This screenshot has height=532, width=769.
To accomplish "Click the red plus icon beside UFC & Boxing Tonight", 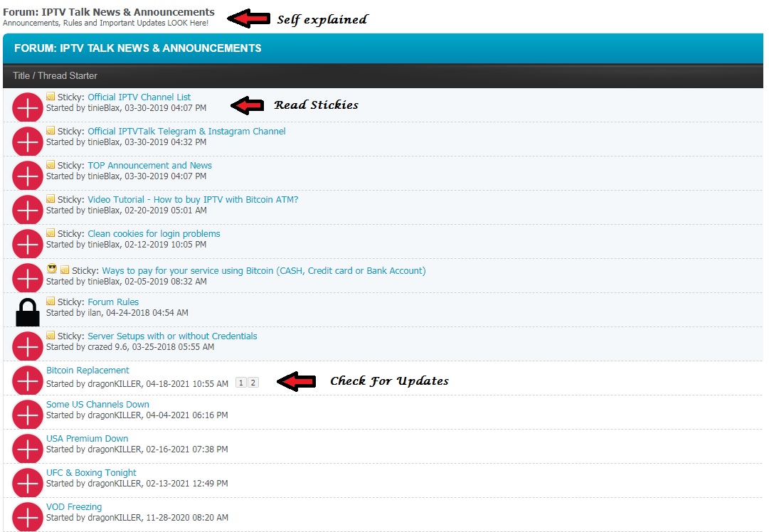I will (28, 482).
